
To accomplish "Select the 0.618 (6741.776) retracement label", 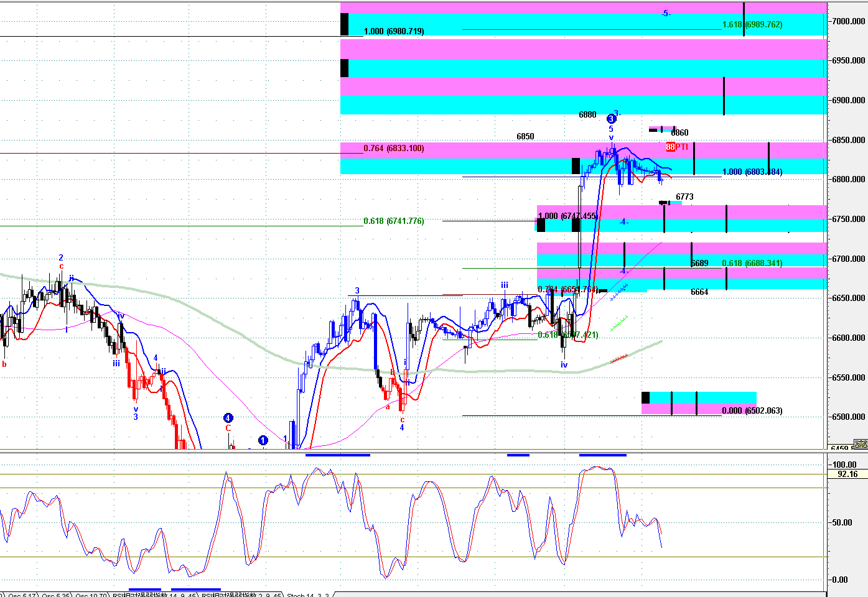I will [x=394, y=221].
